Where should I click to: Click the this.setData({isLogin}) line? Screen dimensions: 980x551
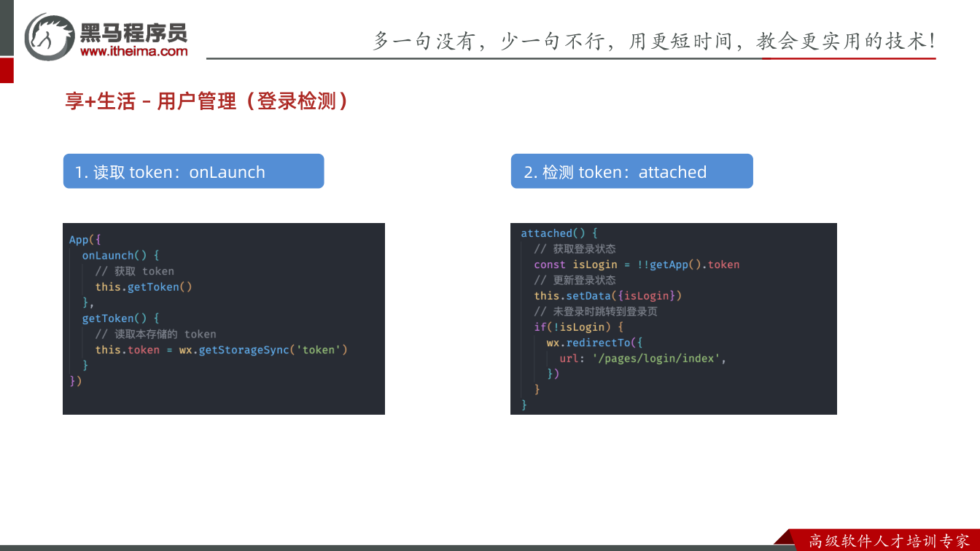[x=607, y=296]
